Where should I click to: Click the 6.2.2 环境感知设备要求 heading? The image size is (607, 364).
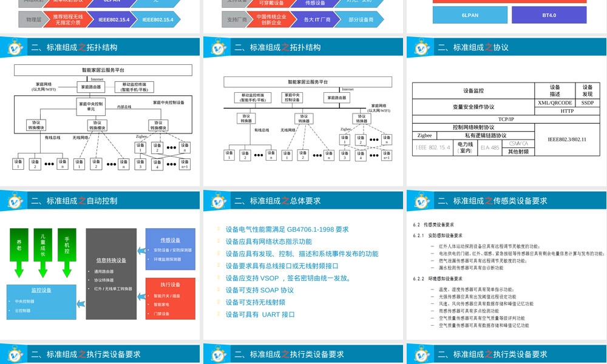438,278
